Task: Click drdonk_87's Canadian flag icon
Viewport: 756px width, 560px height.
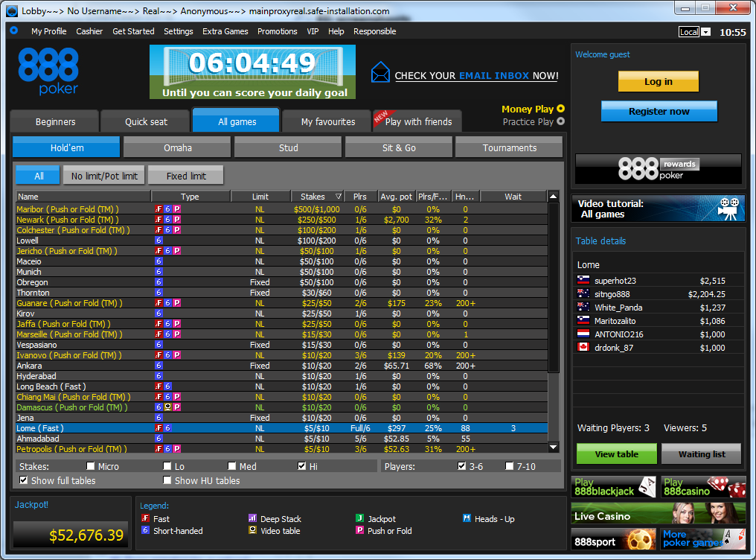Action: [x=583, y=347]
